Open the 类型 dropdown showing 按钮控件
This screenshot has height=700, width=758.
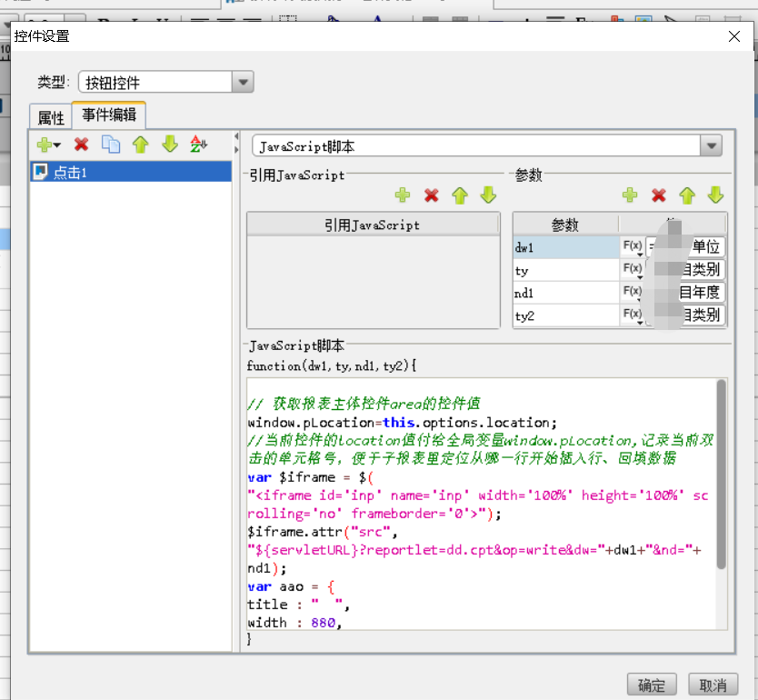(x=243, y=82)
